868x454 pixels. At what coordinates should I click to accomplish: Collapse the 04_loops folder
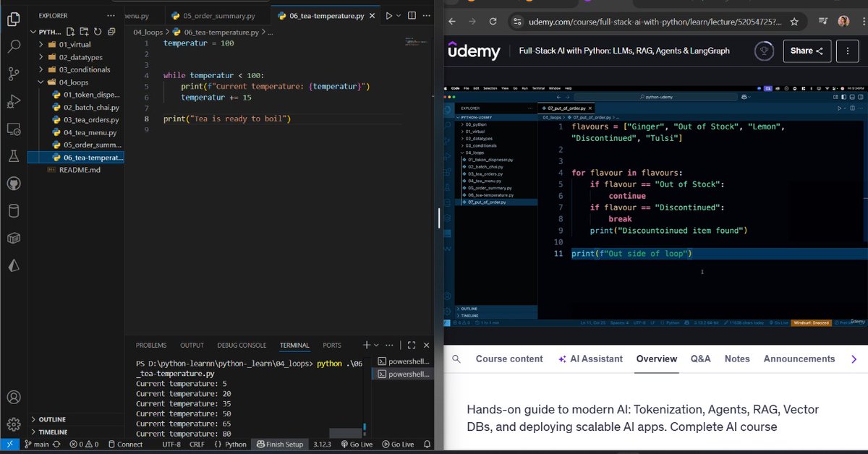click(75, 82)
